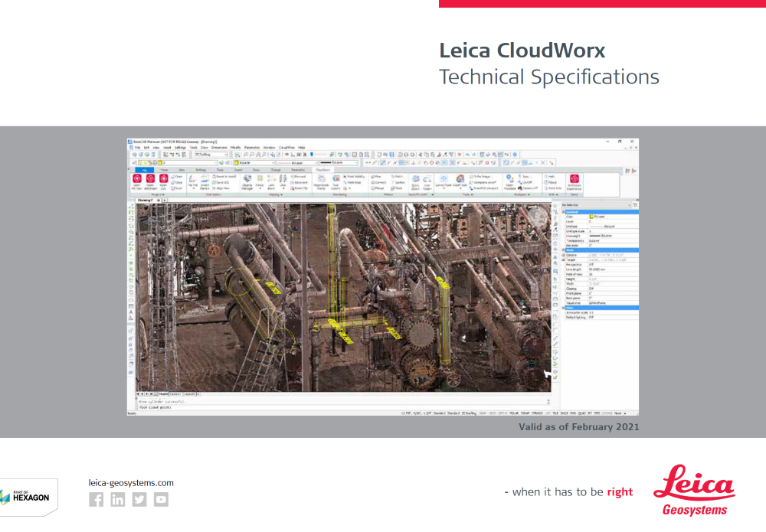Open the leica-geosystems.com link
This screenshot has width=766, height=532.
click(x=131, y=483)
